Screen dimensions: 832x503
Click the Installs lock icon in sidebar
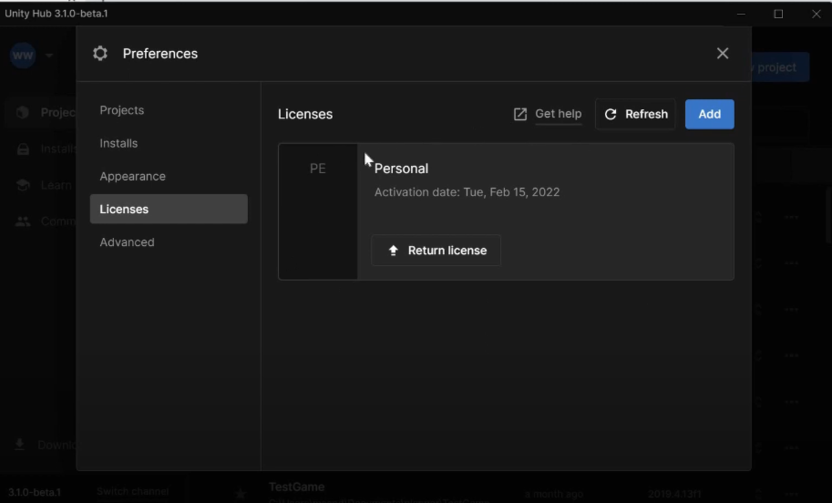point(23,149)
